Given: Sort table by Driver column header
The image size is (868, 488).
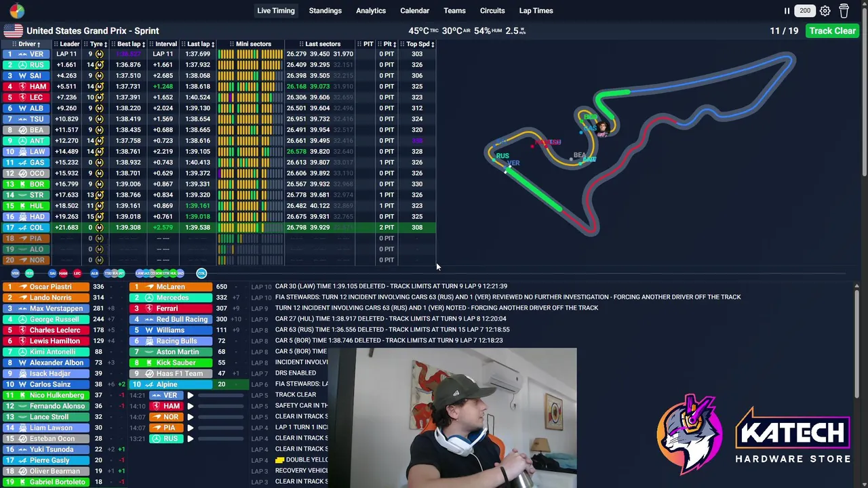Looking at the screenshot, I should (x=27, y=44).
